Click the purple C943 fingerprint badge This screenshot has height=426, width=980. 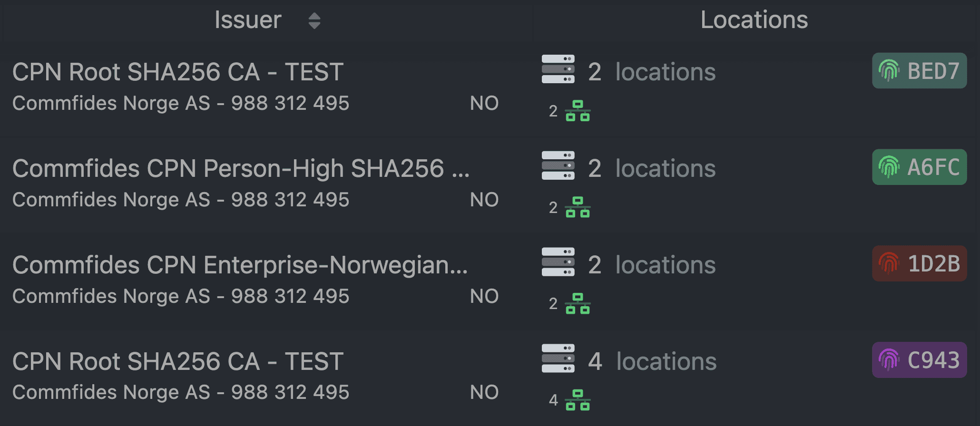pyautogui.click(x=919, y=360)
